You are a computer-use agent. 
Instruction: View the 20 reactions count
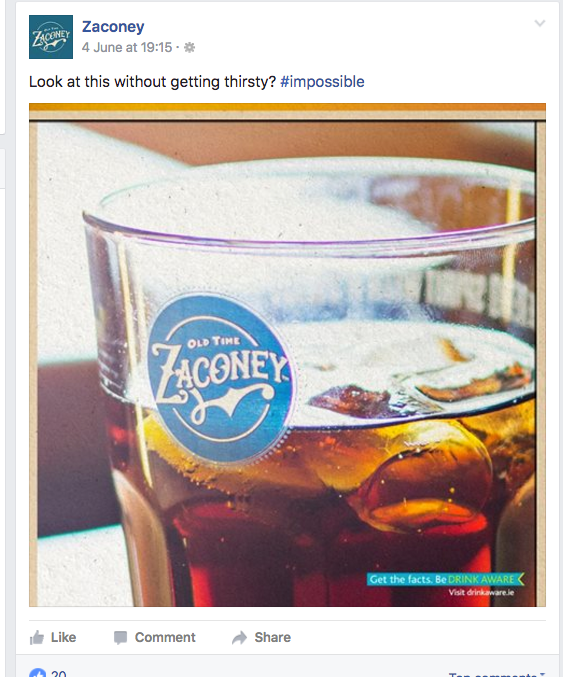coord(59,674)
